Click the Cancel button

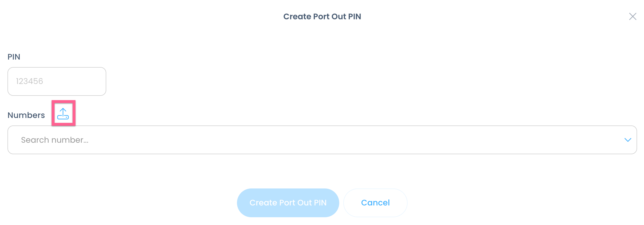(x=375, y=203)
